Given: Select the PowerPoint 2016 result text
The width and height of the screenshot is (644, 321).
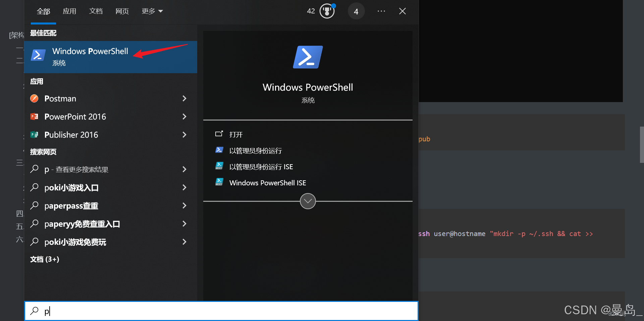Looking at the screenshot, I should click(x=75, y=117).
